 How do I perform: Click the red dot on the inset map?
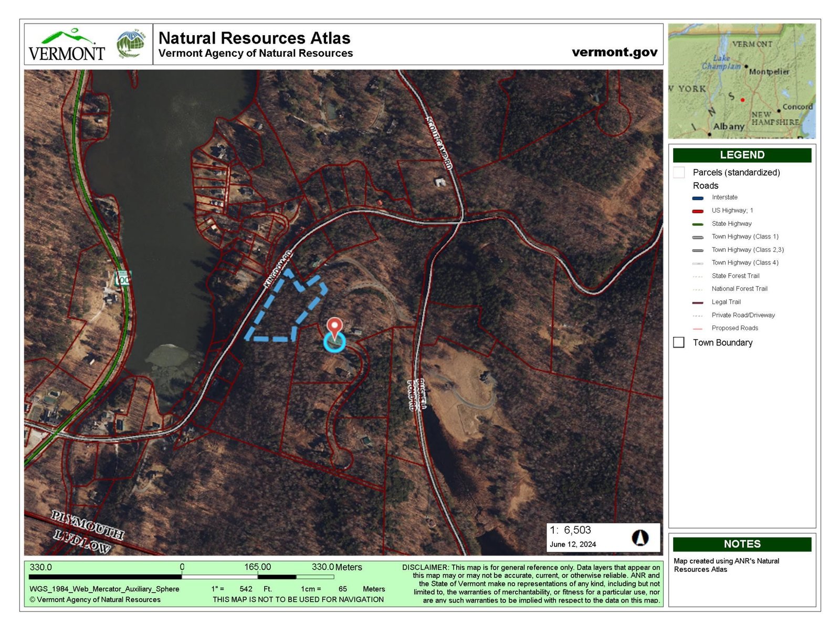(742, 99)
